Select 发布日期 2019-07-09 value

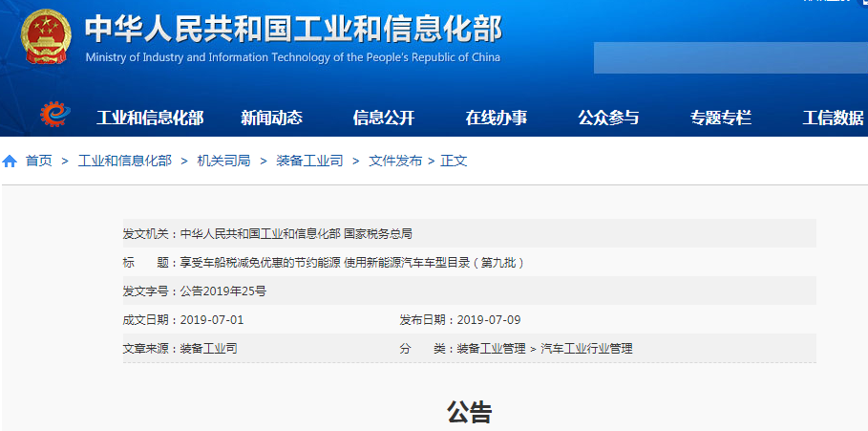[489, 320]
